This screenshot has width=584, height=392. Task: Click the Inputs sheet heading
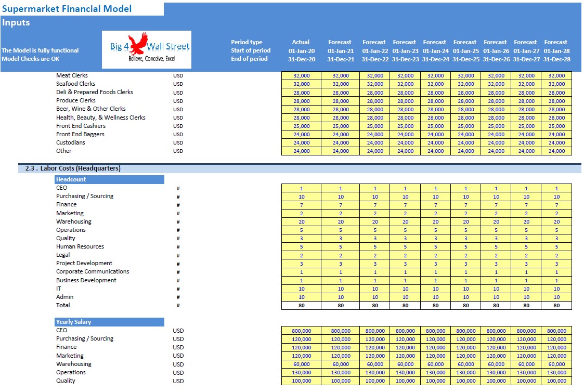coord(16,22)
